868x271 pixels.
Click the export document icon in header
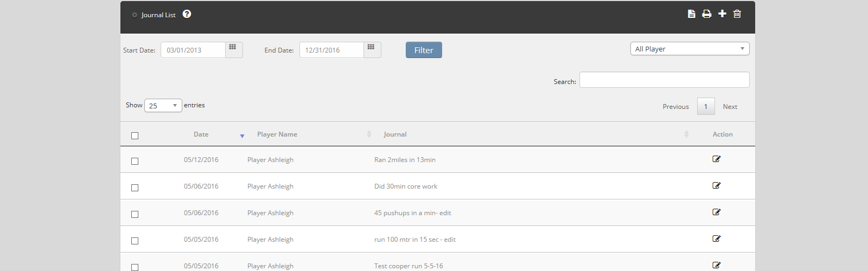click(691, 14)
